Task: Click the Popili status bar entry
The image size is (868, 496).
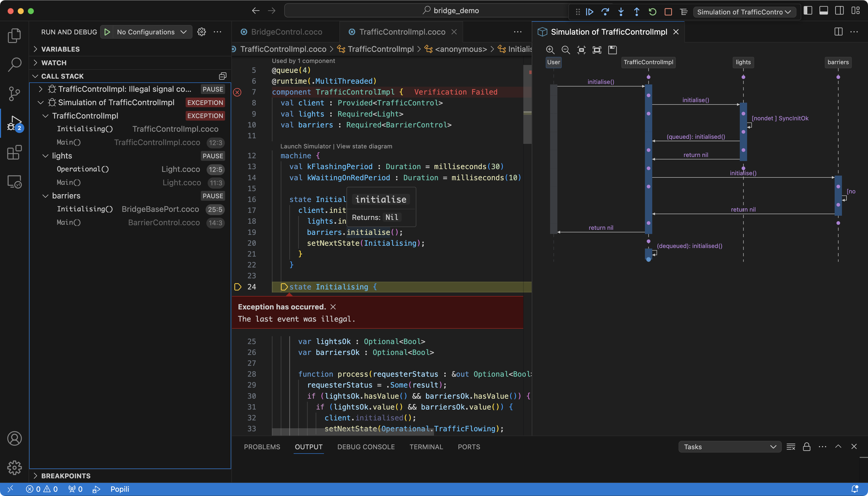Action: coord(120,489)
